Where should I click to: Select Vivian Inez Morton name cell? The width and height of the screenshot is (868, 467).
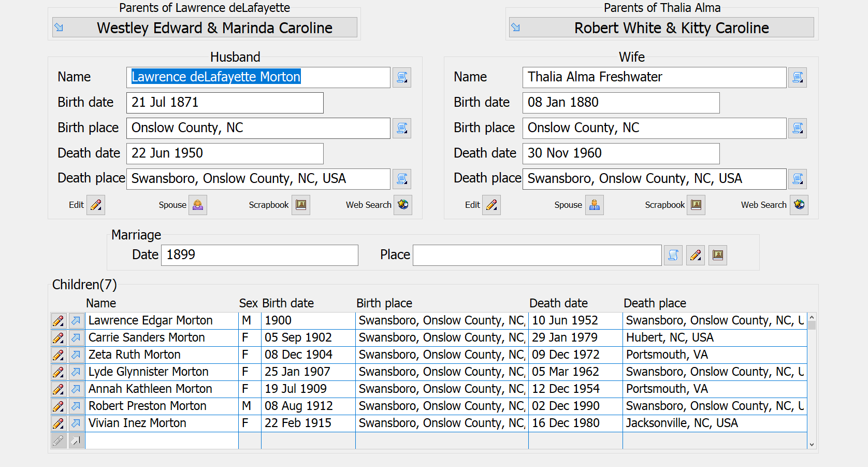[x=161, y=423]
